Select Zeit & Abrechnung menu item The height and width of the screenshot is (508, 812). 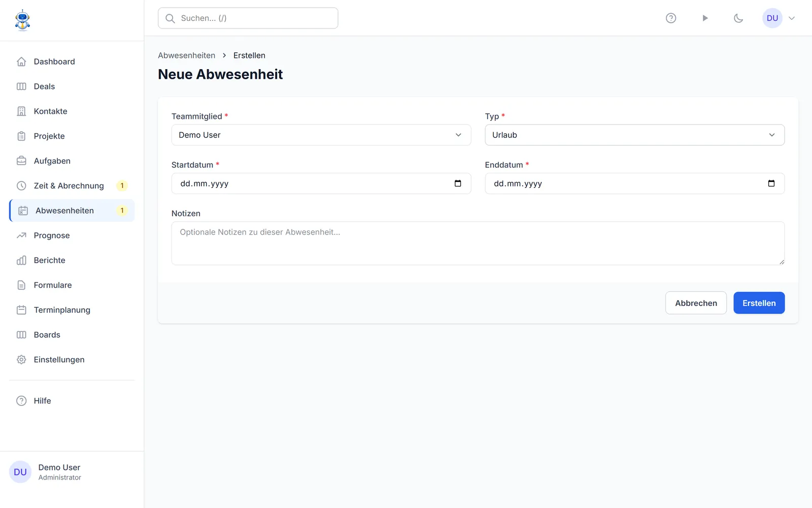[72, 186]
